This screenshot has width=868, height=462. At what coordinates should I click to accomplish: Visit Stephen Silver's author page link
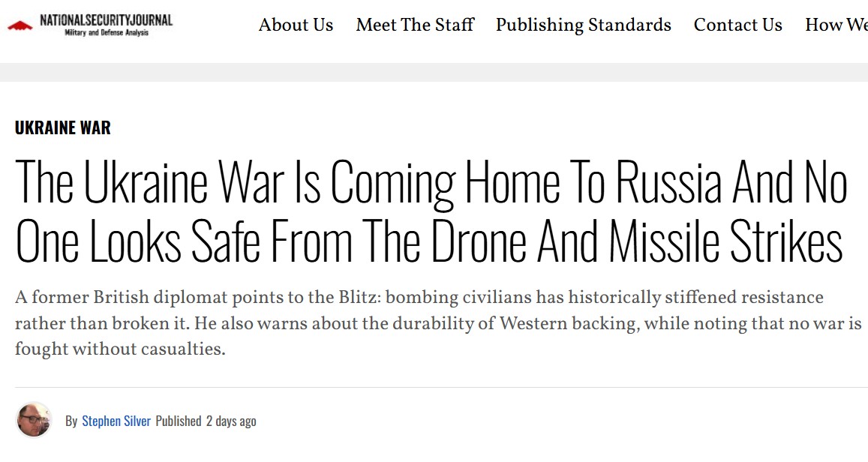(x=116, y=421)
